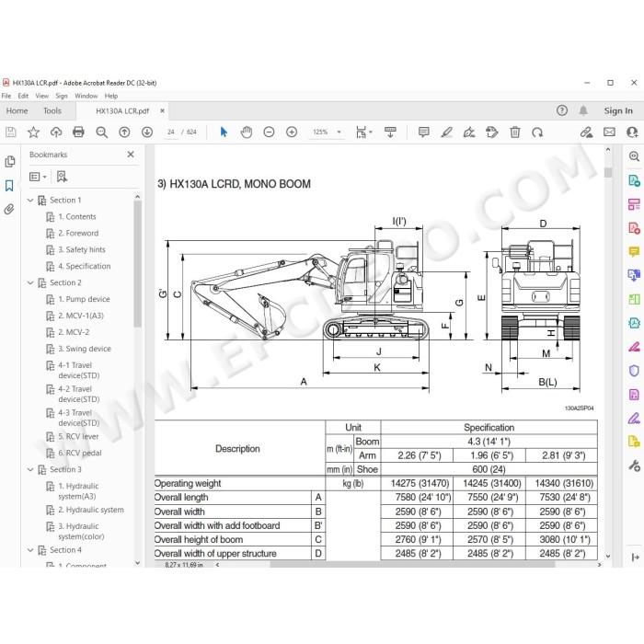Switch to the Tools tab
This screenshot has width=644, height=644.
pos(52,111)
